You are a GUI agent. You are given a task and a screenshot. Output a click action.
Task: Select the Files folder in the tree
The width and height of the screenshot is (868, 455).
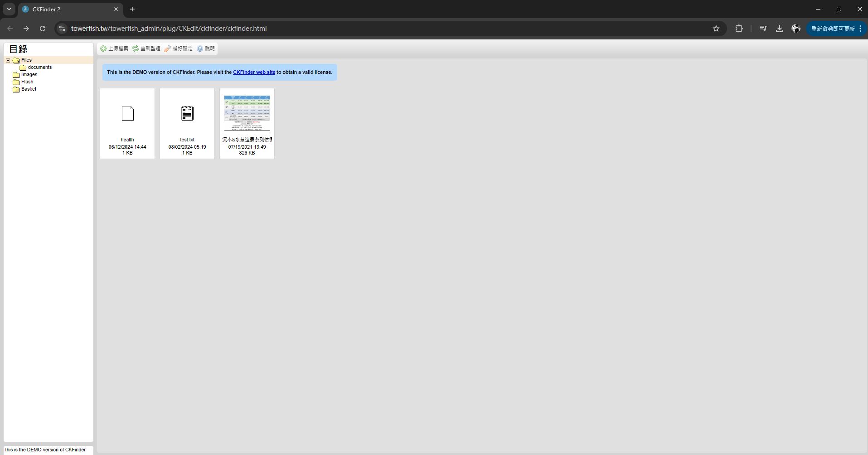click(26, 60)
